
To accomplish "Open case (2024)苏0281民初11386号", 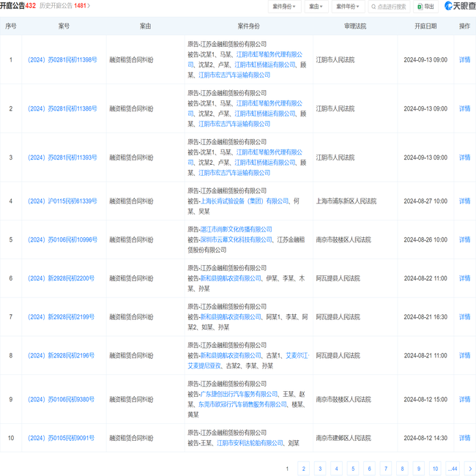I will (x=62, y=108).
